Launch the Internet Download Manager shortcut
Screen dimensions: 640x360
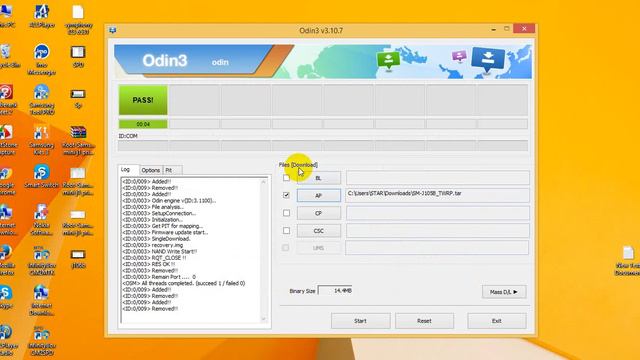42,300
